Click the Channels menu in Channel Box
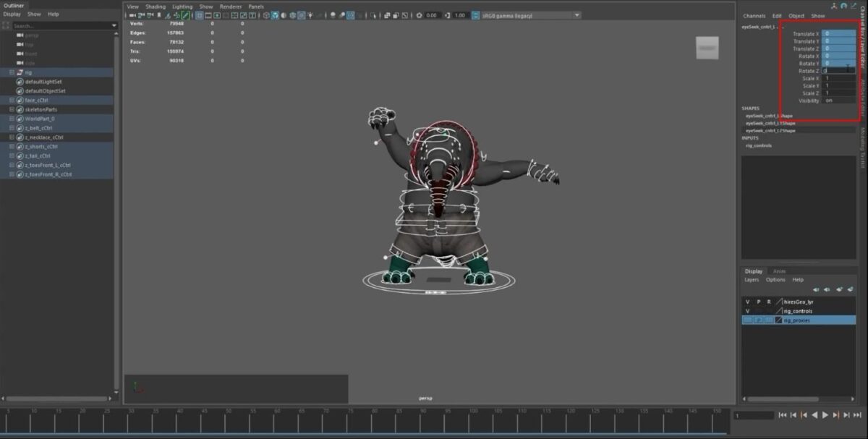Image resolution: width=868 pixels, height=439 pixels. point(754,15)
